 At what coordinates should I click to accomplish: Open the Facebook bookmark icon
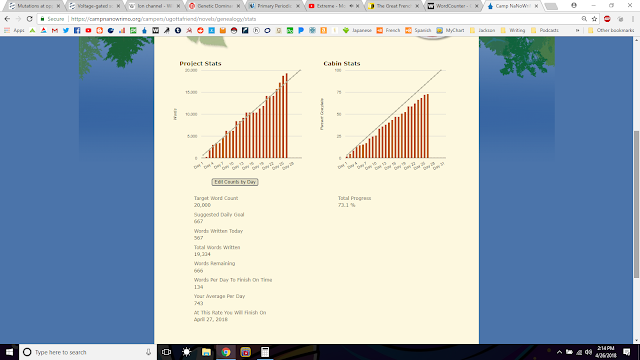point(77,31)
